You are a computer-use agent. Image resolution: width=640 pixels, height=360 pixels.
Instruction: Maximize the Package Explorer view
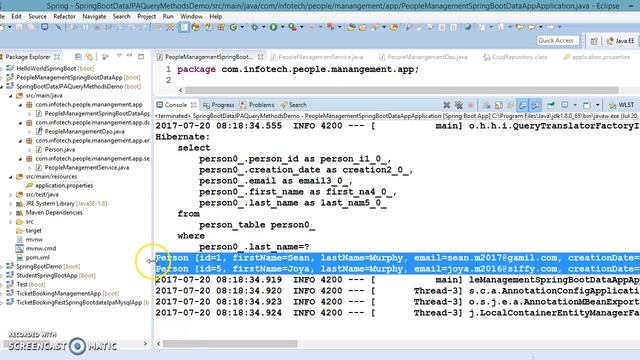click(141, 56)
